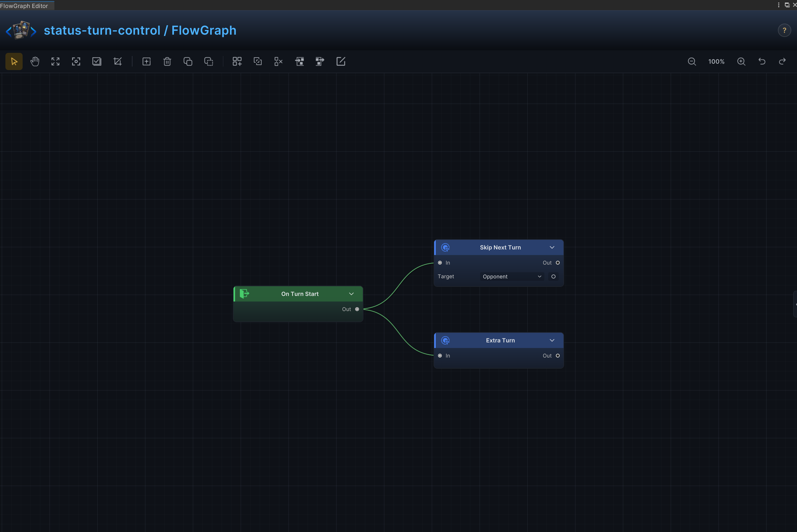The height and width of the screenshot is (532, 797).
Task: Click the Skip Next Turn In port
Action: click(x=440, y=263)
